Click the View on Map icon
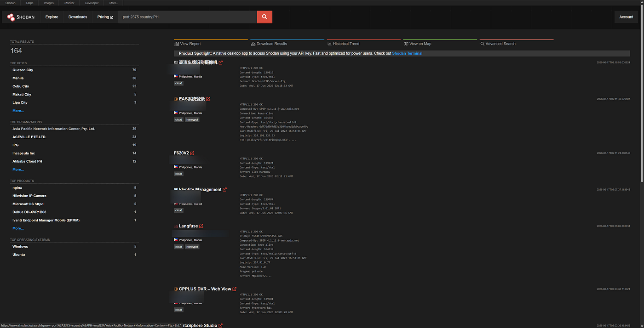 pos(406,44)
